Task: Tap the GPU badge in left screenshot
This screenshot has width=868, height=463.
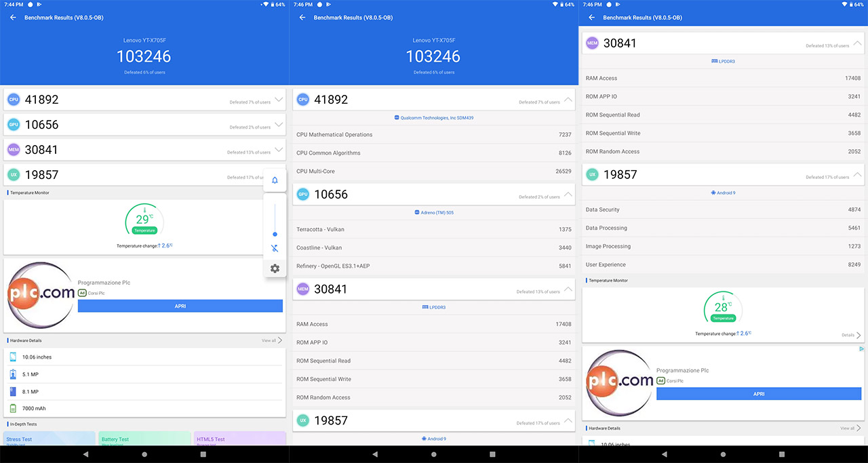Action: pyautogui.click(x=14, y=125)
